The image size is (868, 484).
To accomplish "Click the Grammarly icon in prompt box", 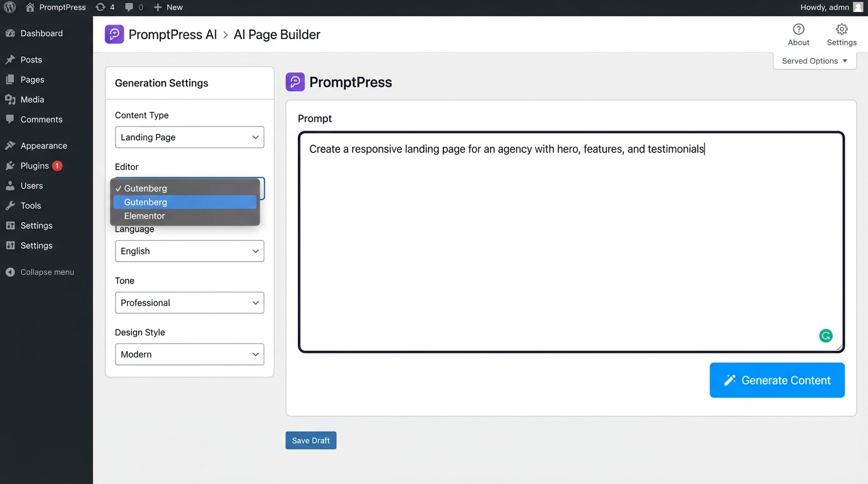I will coord(826,336).
